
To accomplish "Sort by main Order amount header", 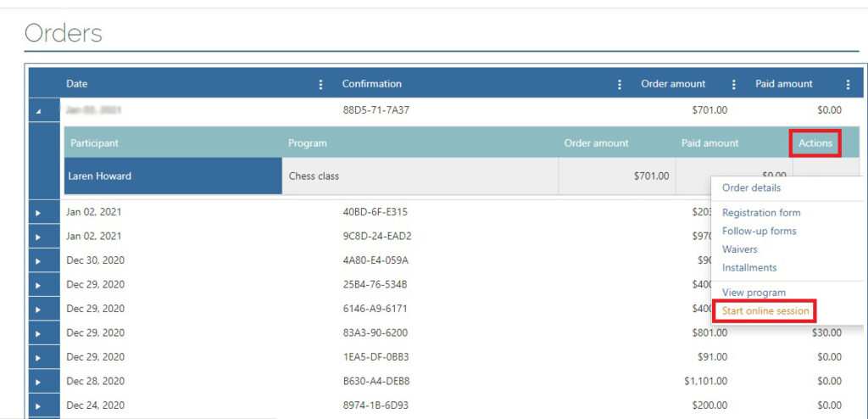I will point(673,84).
